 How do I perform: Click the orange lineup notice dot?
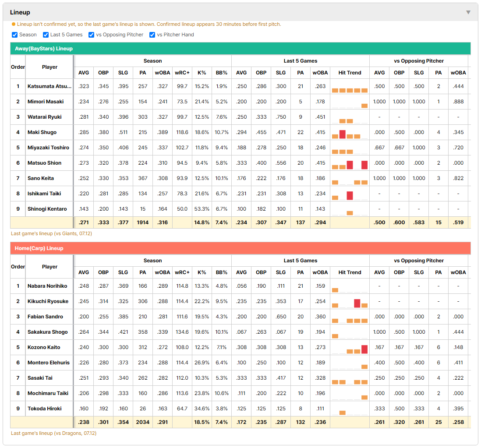click(x=14, y=24)
